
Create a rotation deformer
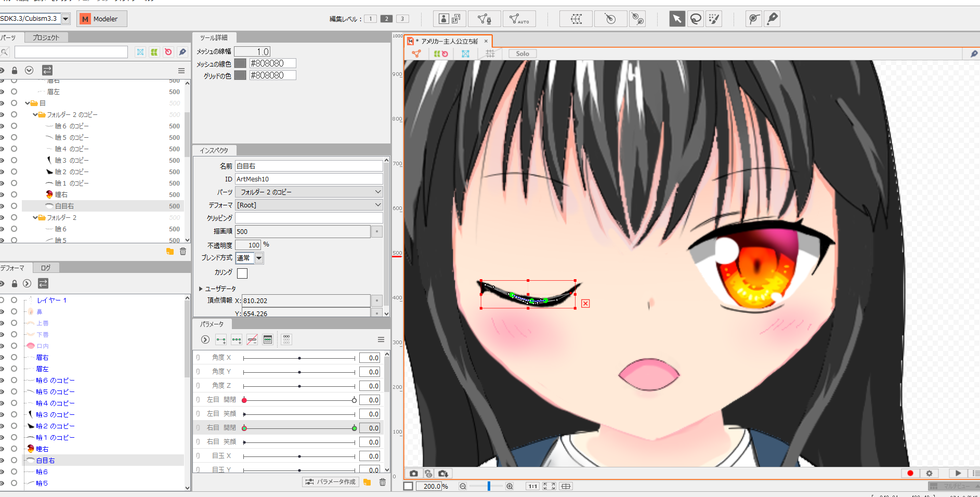tap(610, 19)
